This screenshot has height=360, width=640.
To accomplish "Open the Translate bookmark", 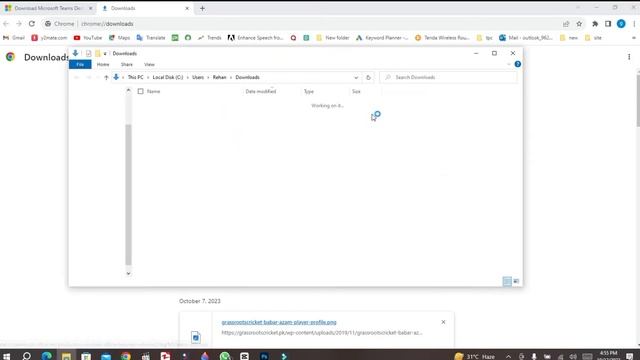I will pos(151,38).
